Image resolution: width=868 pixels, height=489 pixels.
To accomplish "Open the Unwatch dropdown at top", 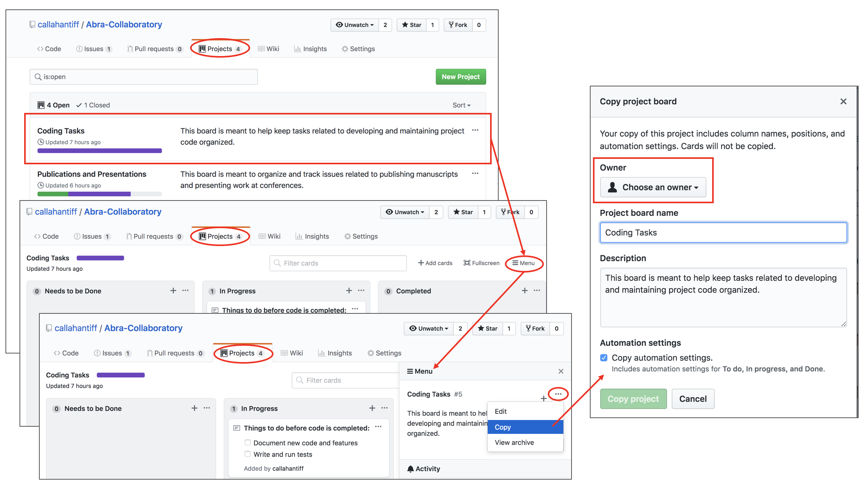I will click(x=355, y=25).
